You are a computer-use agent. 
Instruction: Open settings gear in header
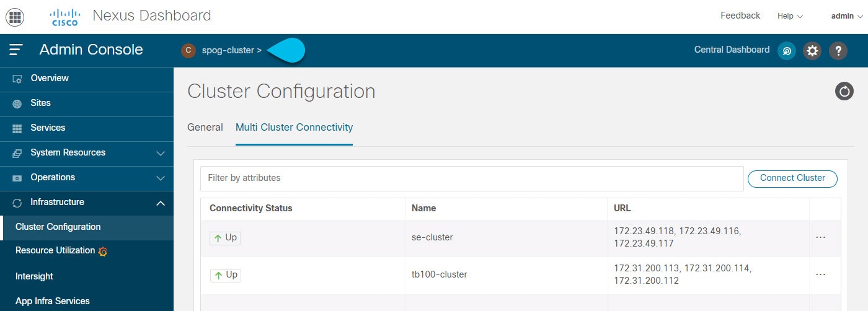[812, 51]
